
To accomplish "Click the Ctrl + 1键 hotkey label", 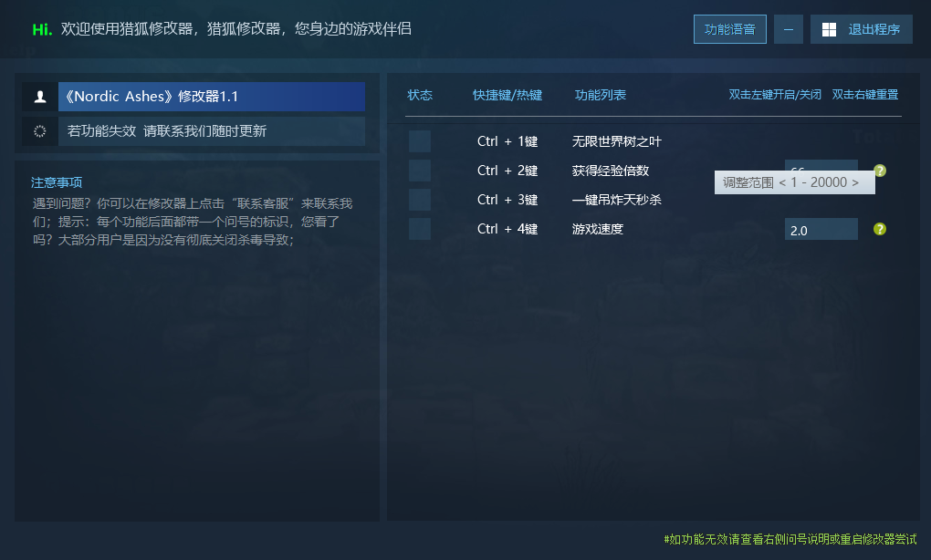I will tap(507, 141).
